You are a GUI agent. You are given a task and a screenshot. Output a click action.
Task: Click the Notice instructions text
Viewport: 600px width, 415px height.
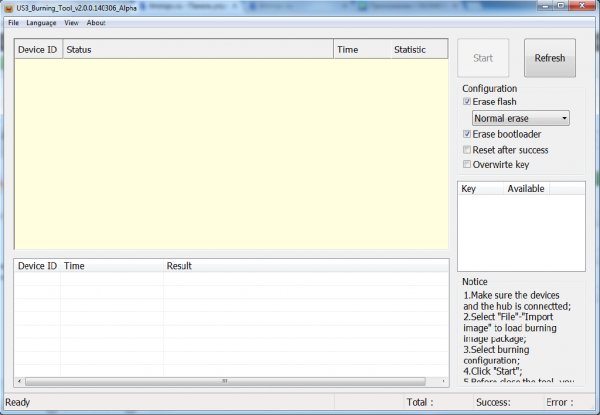pyautogui.click(x=518, y=338)
